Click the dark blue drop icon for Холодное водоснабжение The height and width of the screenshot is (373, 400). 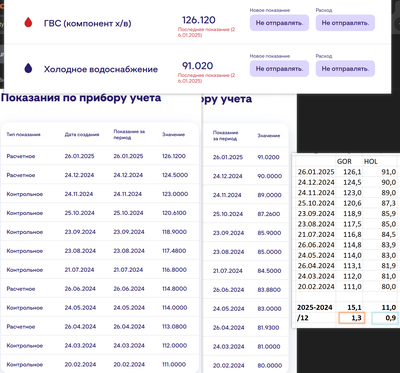point(28,69)
